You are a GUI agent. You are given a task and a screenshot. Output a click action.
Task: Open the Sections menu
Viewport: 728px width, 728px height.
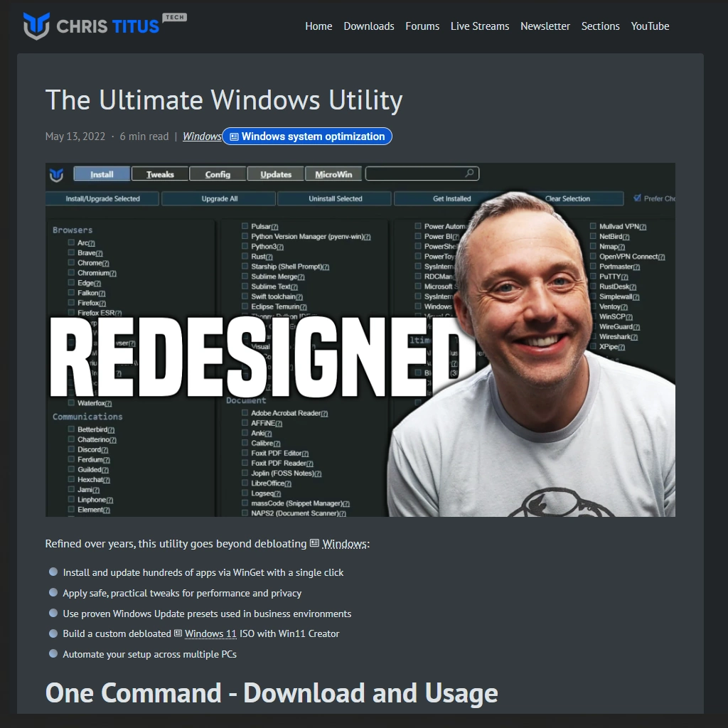[x=600, y=26]
